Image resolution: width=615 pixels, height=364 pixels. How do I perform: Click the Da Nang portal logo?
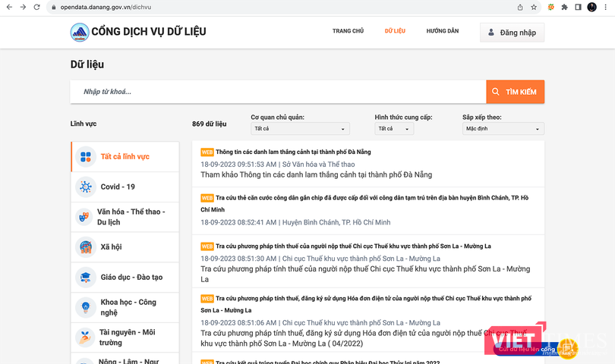click(x=79, y=32)
